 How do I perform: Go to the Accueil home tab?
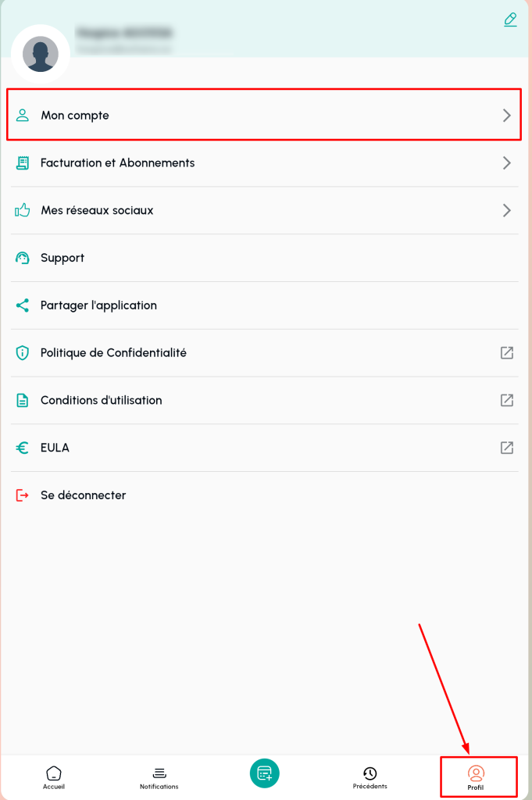[x=53, y=777]
